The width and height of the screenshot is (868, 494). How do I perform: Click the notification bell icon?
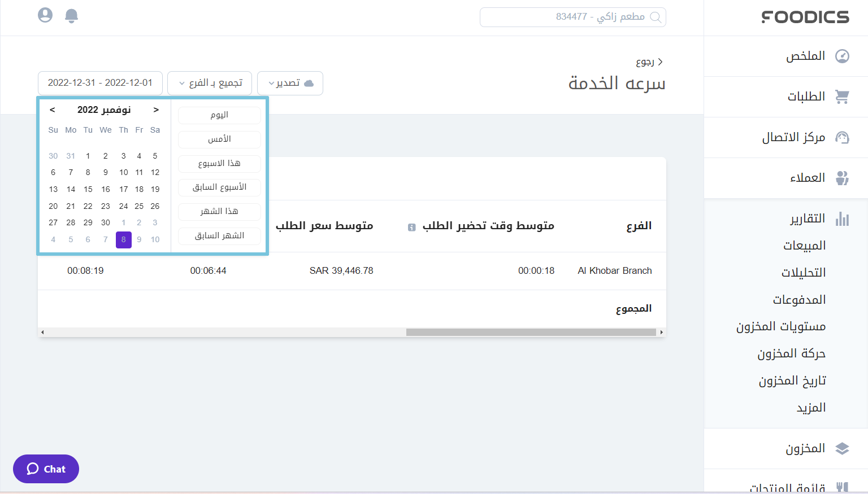click(71, 16)
